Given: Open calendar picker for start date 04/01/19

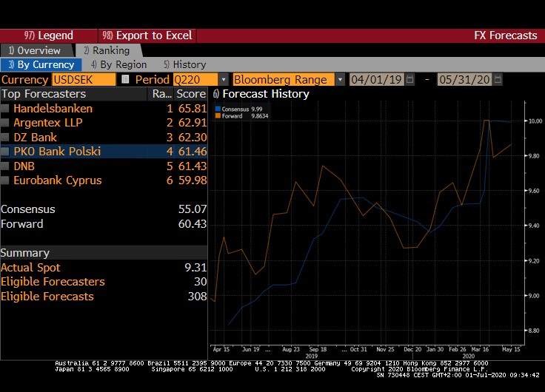Looking at the screenshot, I should (409, 79).
